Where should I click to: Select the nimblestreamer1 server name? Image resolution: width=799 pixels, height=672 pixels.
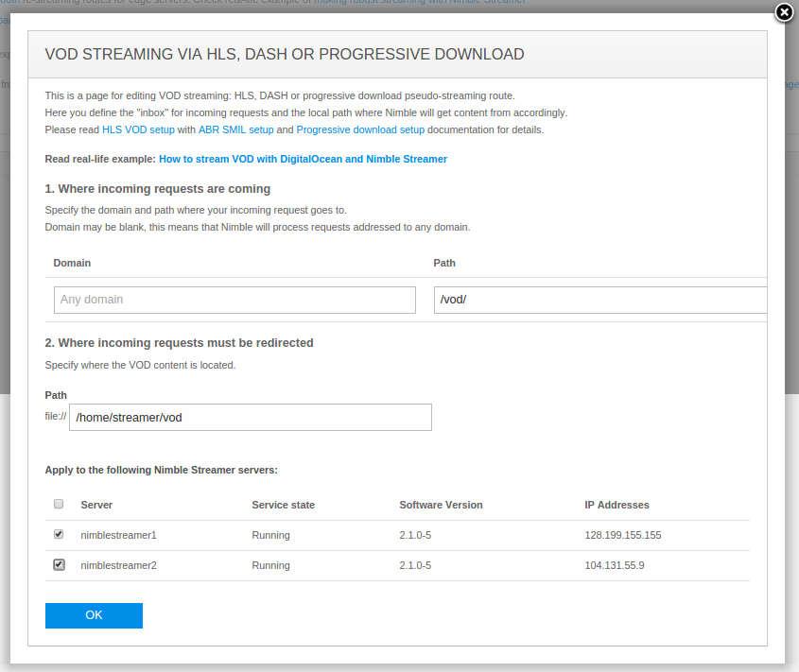click(118, 536)
